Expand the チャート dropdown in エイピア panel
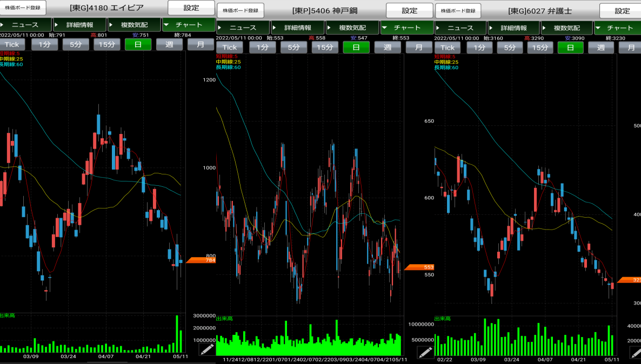Image resolution: width=641 pixels, height=364 pixels. [188, 25]
